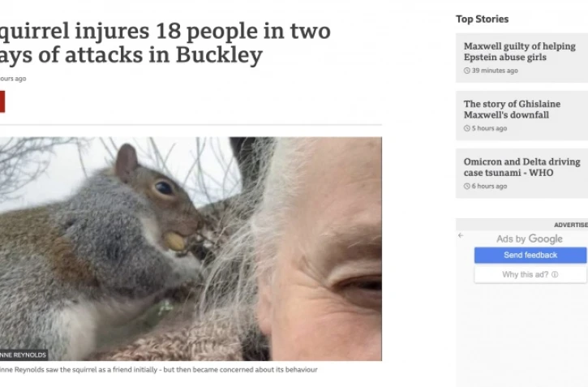The image size is (588, 387).
Task: Click the hours ago timestamp under headline
Action: pyautogui.click(x=13, y=79)
